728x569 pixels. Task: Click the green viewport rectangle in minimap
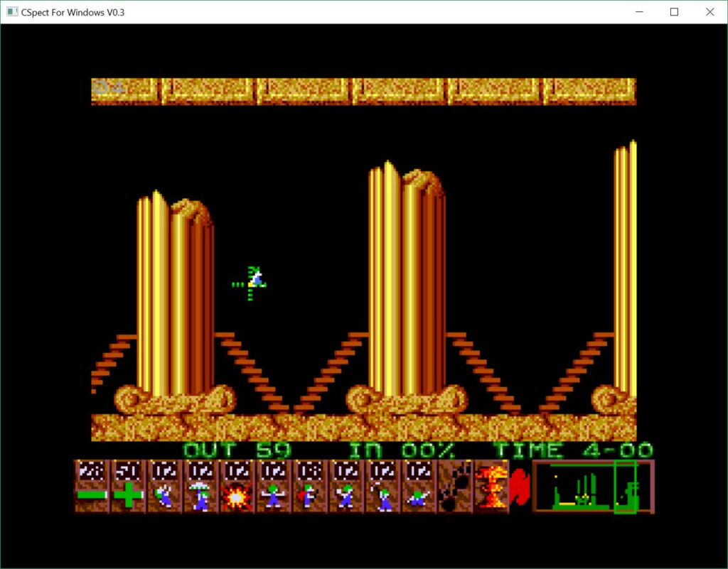coord(625,487)
